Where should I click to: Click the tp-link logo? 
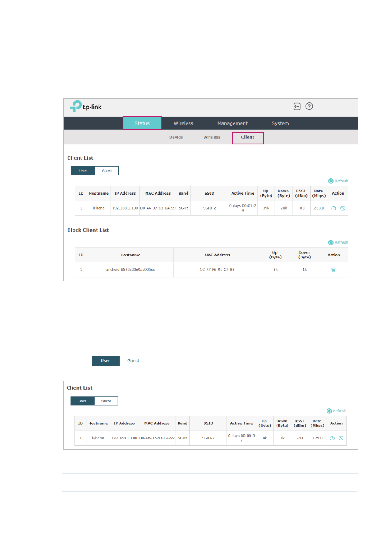click(86, 106)
